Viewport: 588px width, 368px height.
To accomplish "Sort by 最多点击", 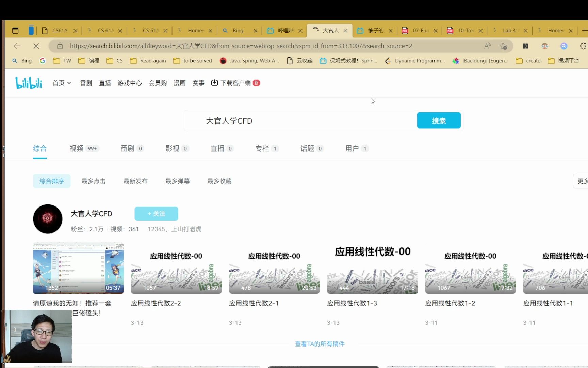I will (x=94, y=181).
